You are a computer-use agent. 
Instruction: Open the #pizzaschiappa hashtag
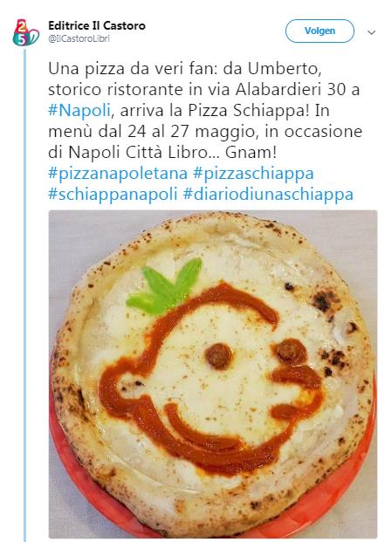click(x=253, y=174)
